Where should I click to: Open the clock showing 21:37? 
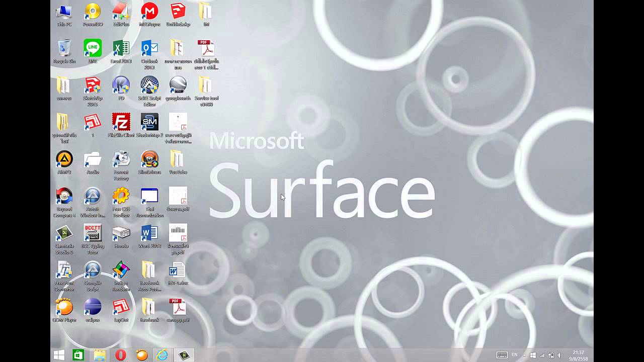click(x=579, y=355)
